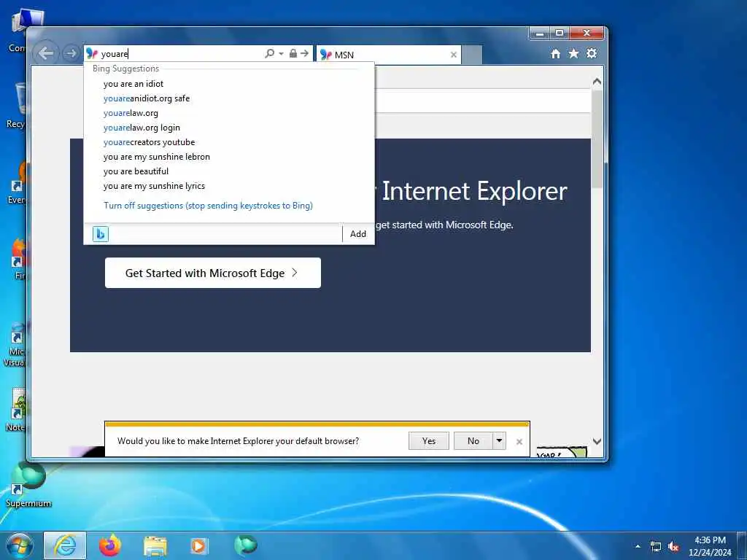This screenshot has width=747, height=560.
Task: Click the vertical scrollbar thumb
Action: (x=597, y=139)
